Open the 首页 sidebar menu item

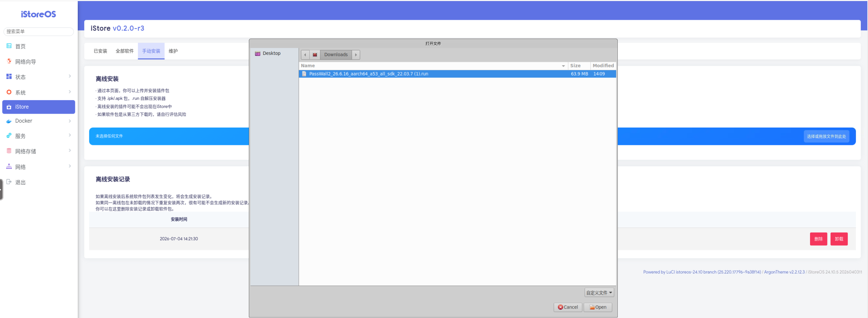(x=39, y=46)
